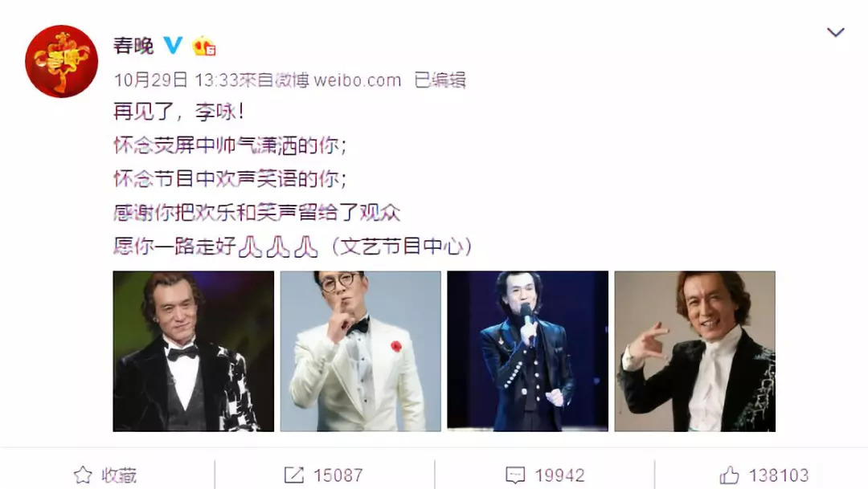This screenshot has width=868, height=489.
Task: Open the 春晚 account name link
Action: 133,45
